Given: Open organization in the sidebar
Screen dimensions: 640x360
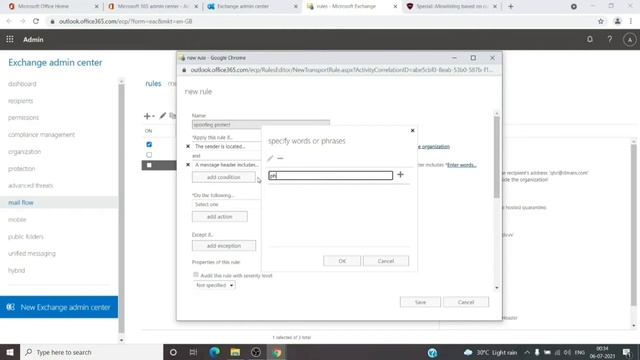Looking at the screenshot, I should (24, 151).
